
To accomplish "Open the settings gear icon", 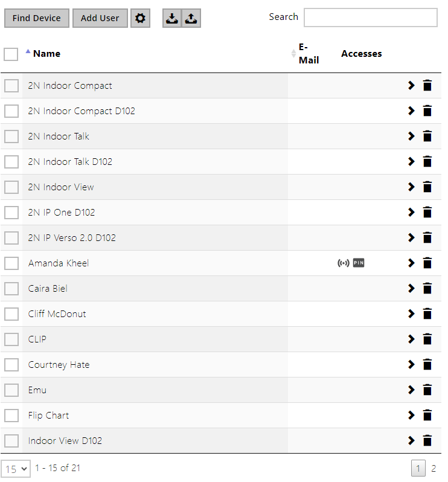I will pos(140,18).
